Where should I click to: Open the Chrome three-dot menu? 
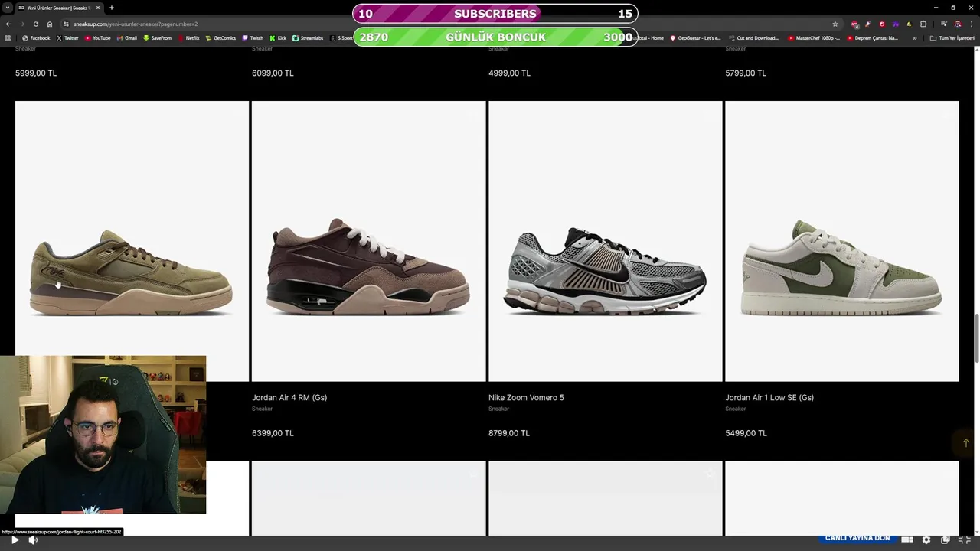click(972, 24)
